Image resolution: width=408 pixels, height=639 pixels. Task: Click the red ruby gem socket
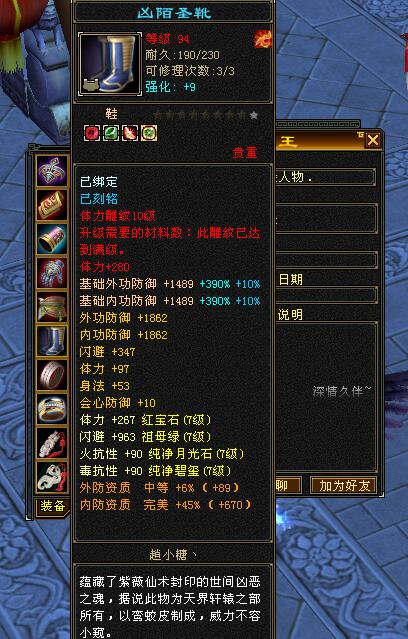92,133
